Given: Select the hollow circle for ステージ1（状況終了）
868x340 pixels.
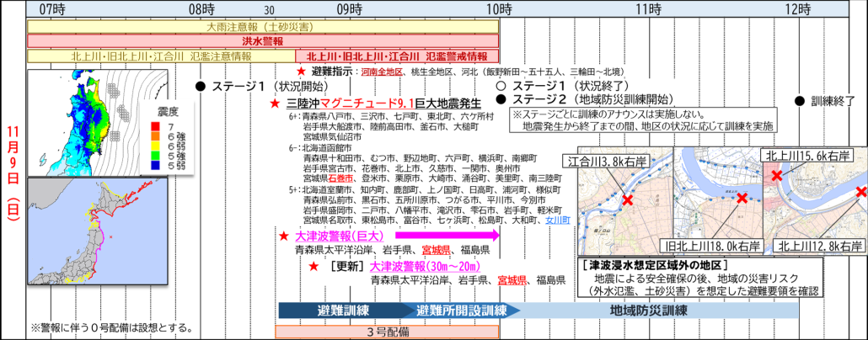Looking at the screenshot, I should tap(501, 86).
